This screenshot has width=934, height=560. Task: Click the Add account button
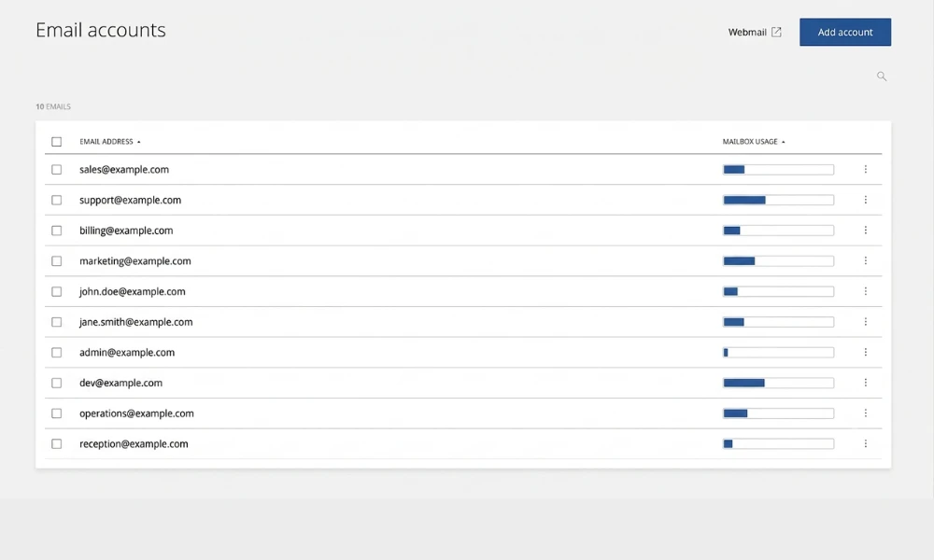tap(845, 32)
